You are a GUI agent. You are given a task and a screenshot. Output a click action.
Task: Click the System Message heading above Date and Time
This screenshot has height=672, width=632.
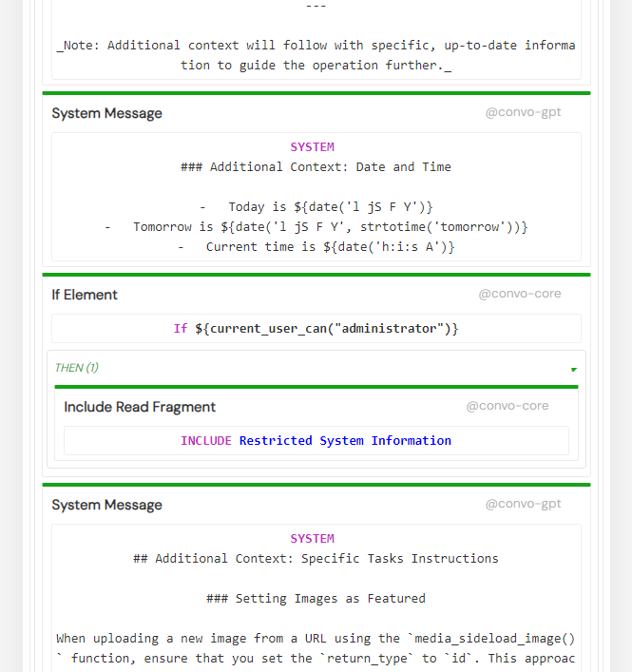[106, 113]
